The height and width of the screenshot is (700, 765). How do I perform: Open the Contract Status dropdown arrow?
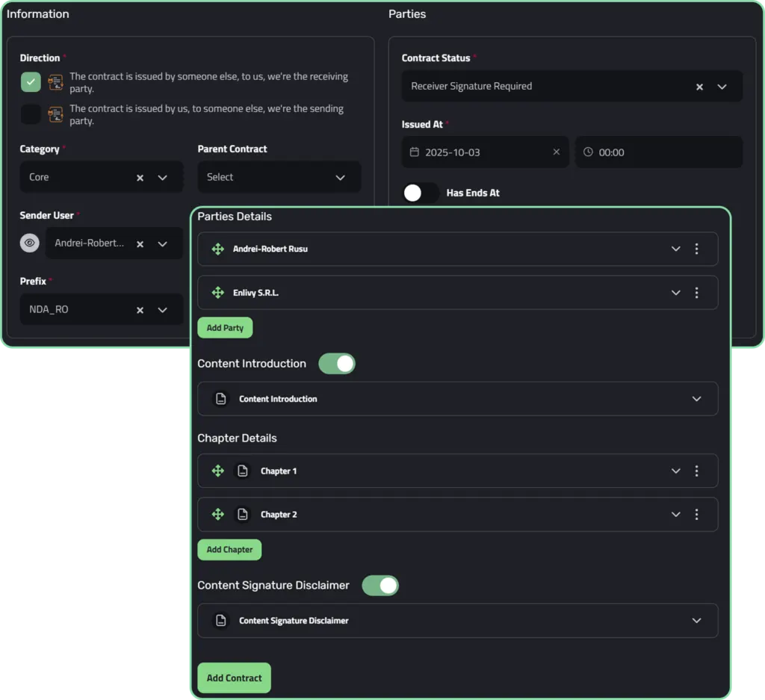[x=722, y=87]
